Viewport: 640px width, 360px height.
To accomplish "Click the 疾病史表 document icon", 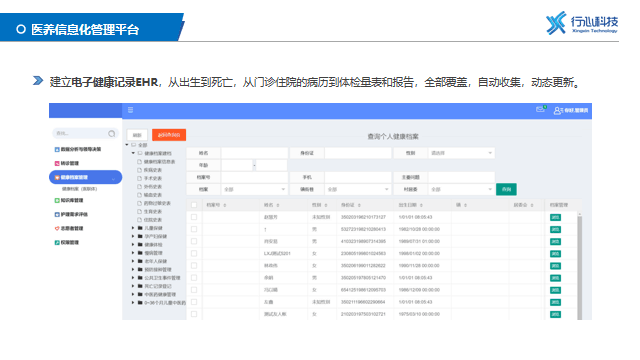I will (139, 170).
